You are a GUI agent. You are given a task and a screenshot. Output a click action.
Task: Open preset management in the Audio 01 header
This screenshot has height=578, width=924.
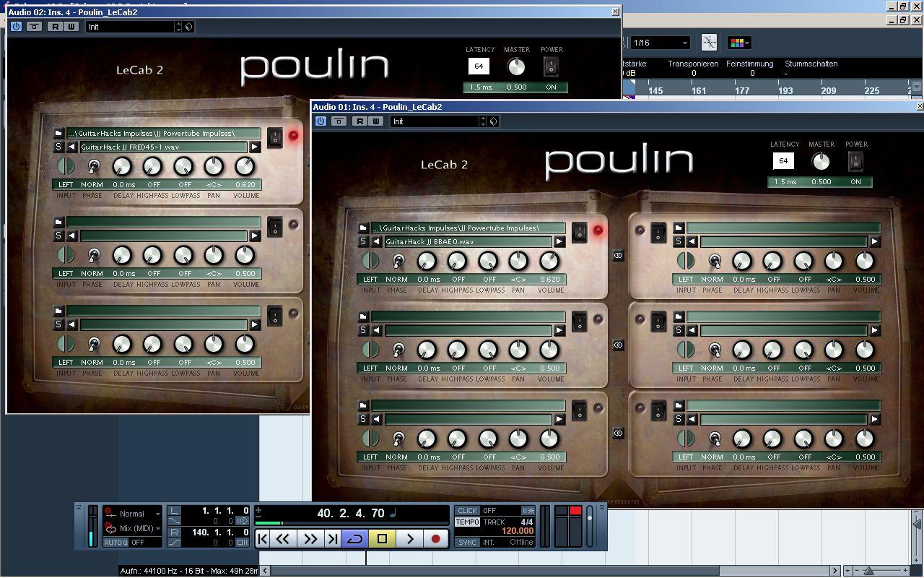493,121
